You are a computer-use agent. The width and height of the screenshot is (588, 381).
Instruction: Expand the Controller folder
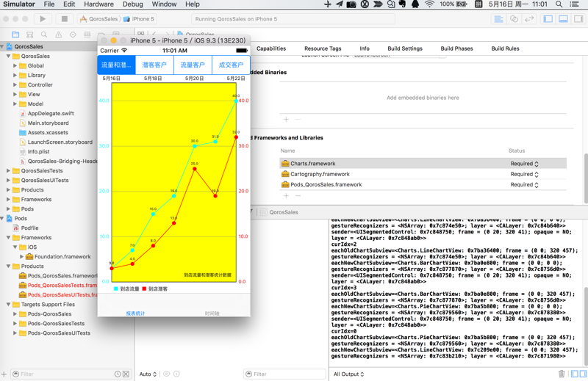tap(15, 84)
